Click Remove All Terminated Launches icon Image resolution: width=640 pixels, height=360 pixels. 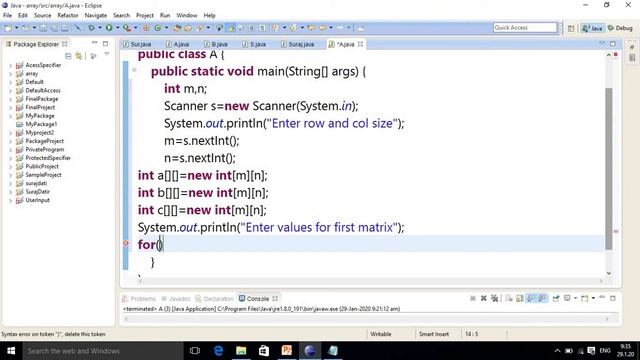coord(495,298)
